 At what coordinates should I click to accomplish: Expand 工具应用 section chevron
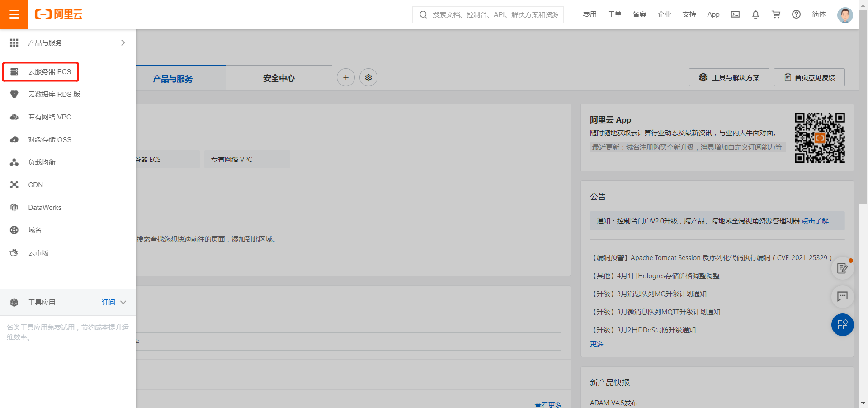click(123, 302)
